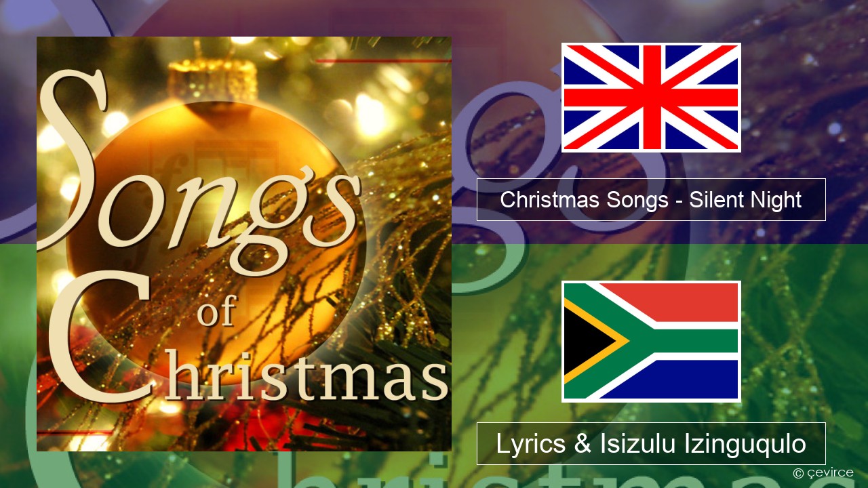This screenshot has height=488, width=868.
Task: Click the red cross center of UK flag
Action: tap(651, 98)
